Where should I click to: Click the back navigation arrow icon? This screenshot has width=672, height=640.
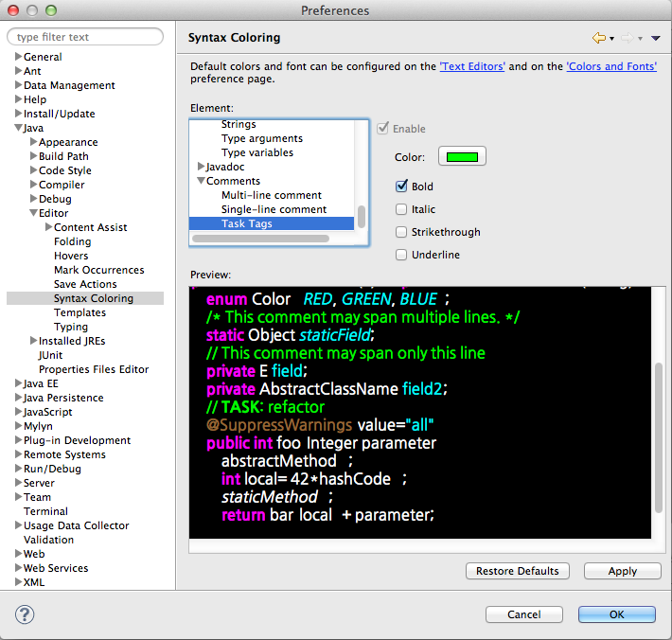tap(599, 38)
